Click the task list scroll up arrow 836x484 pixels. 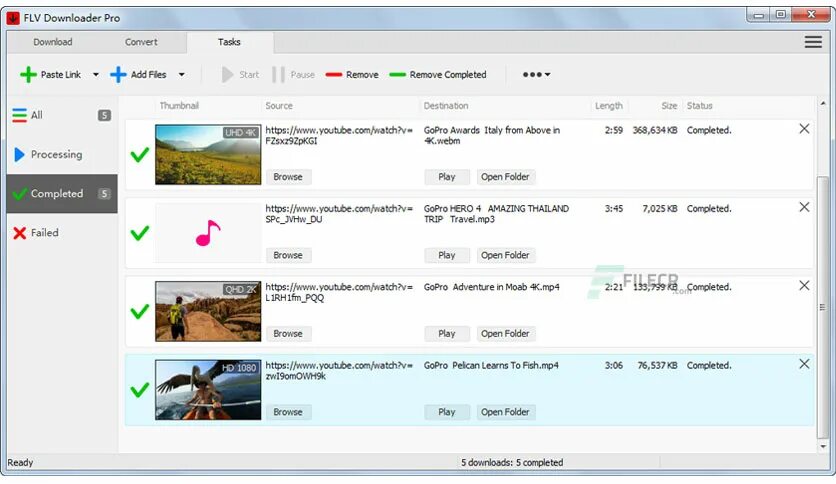click(x=823, y=103)
